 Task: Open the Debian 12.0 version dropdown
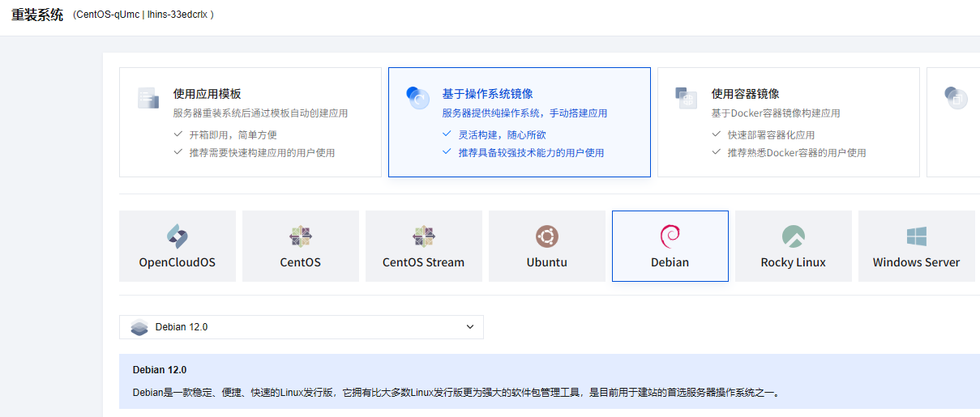pos(302,327)
